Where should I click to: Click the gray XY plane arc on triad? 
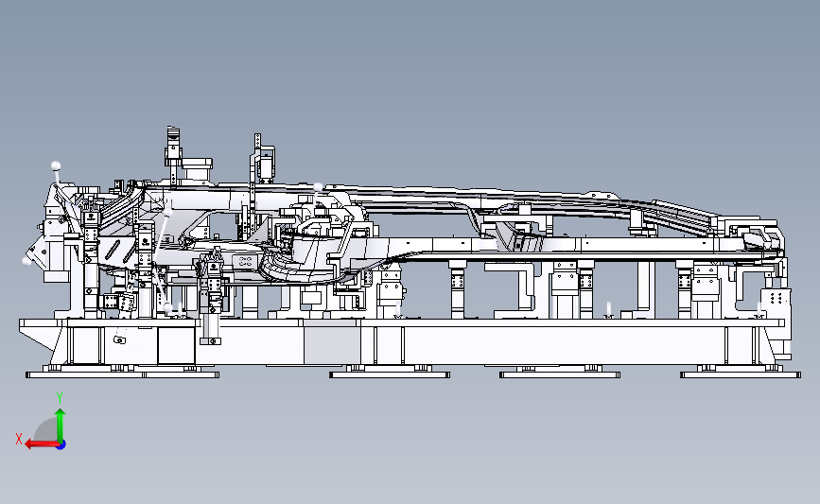pos(46,430)
